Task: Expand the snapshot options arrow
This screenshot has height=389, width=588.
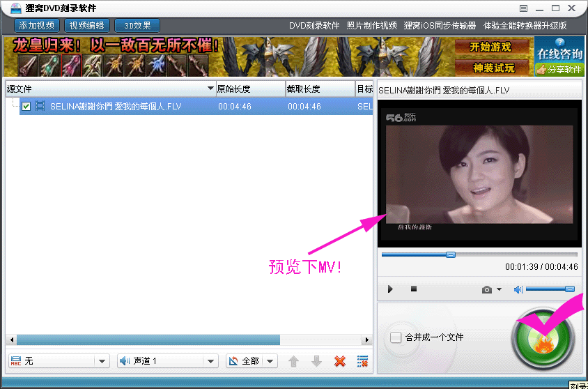Action: point(499,289)
